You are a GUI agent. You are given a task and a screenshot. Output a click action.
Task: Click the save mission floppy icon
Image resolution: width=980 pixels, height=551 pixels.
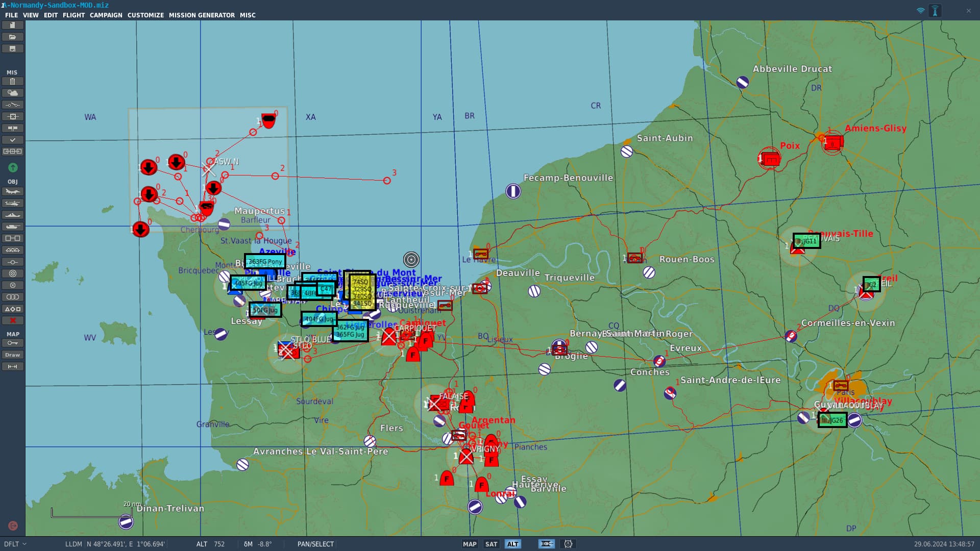tap(12, 49)
